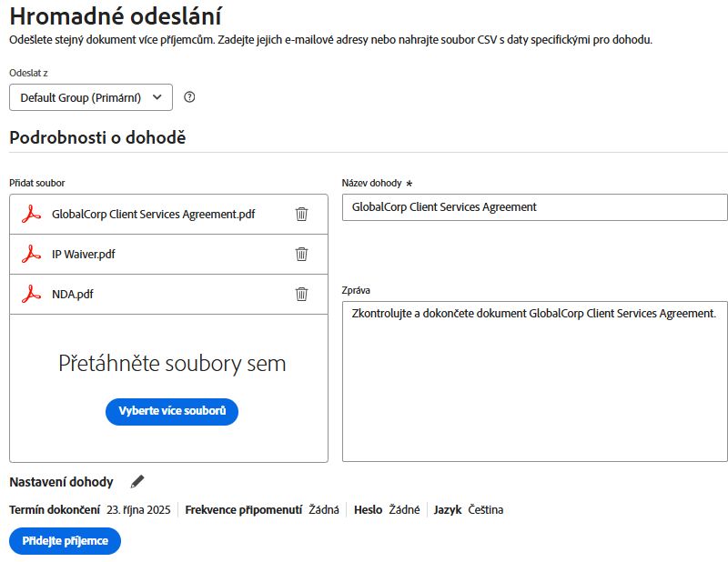728x562 pixels.
Task: Click the Frekvence připomenutí setting value
Action: [324, 510]
